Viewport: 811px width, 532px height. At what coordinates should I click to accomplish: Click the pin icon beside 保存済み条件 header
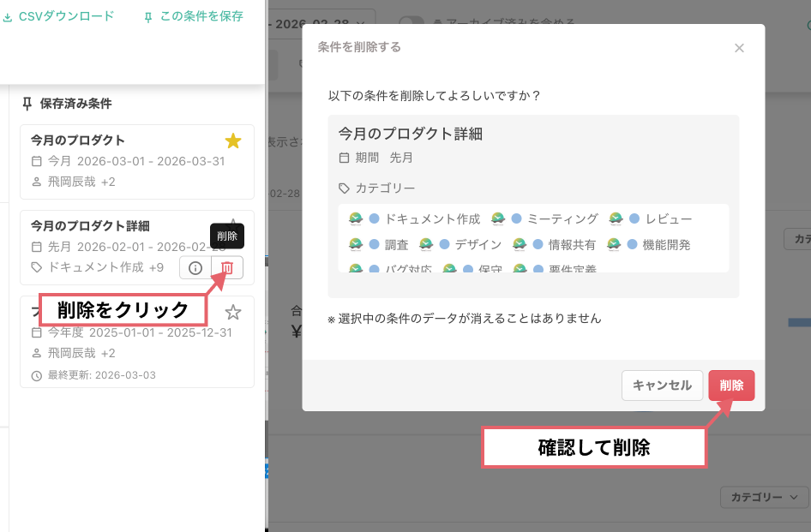click(26, 102)
